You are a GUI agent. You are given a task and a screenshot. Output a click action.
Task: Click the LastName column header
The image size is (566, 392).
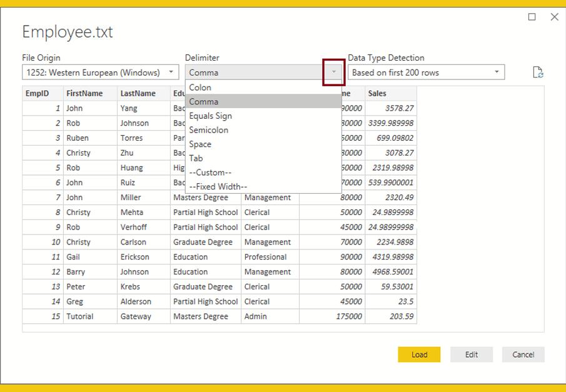pyautogui.click(x=138, y=93)
